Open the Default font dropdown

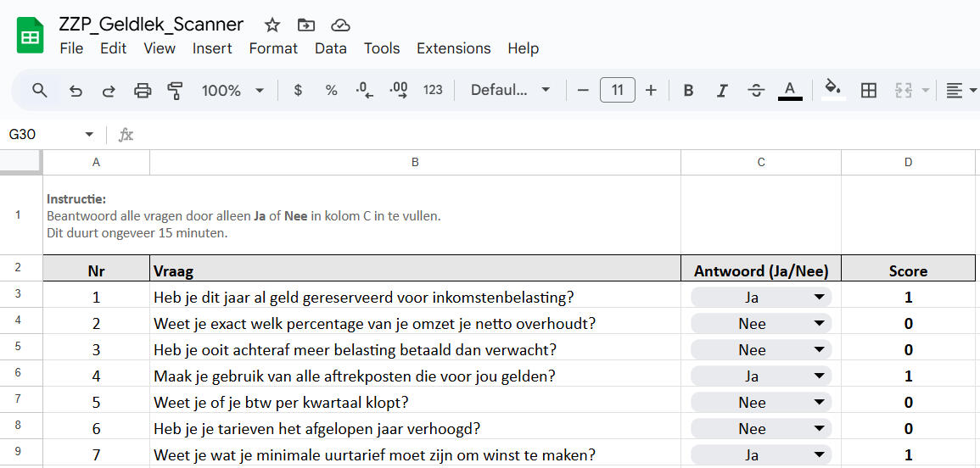point(510,91)
